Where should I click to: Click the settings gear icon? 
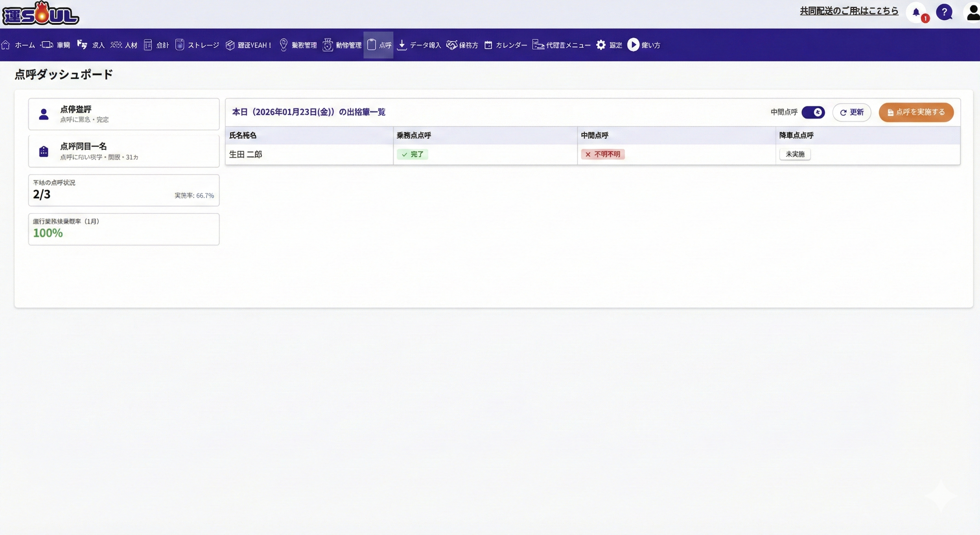(x=601, y=45)
